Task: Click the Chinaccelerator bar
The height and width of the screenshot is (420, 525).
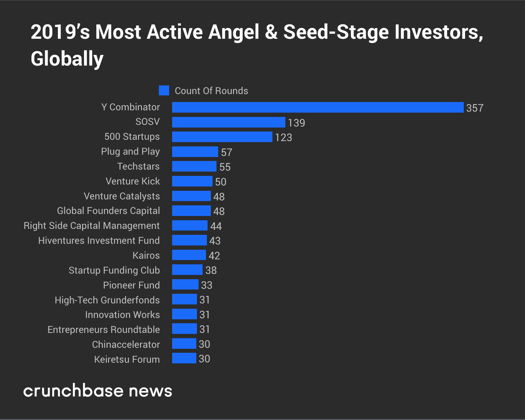Action: (184, 343)
